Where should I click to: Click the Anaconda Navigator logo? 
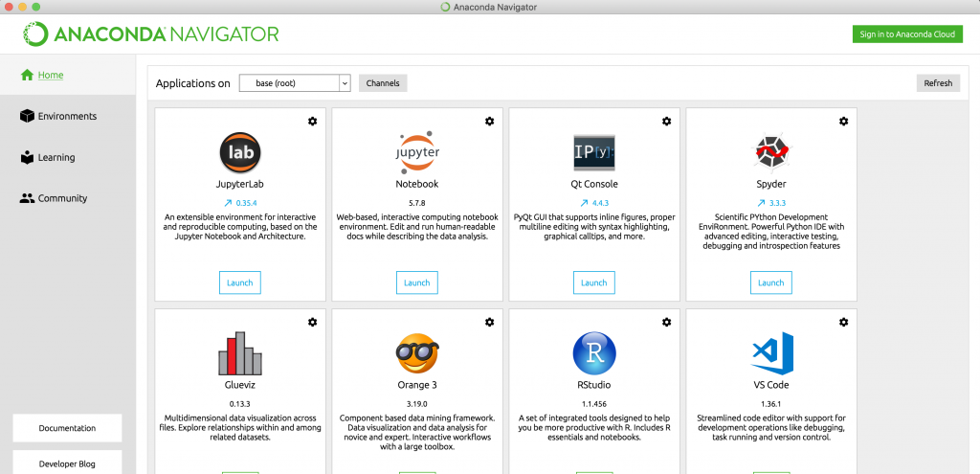tap(150, 34)
